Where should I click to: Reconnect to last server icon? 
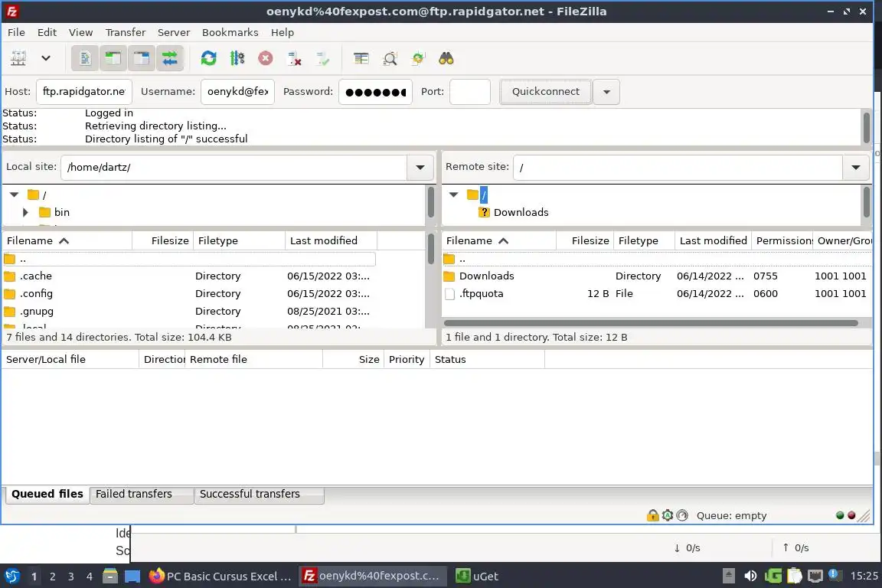coord(323,58)
